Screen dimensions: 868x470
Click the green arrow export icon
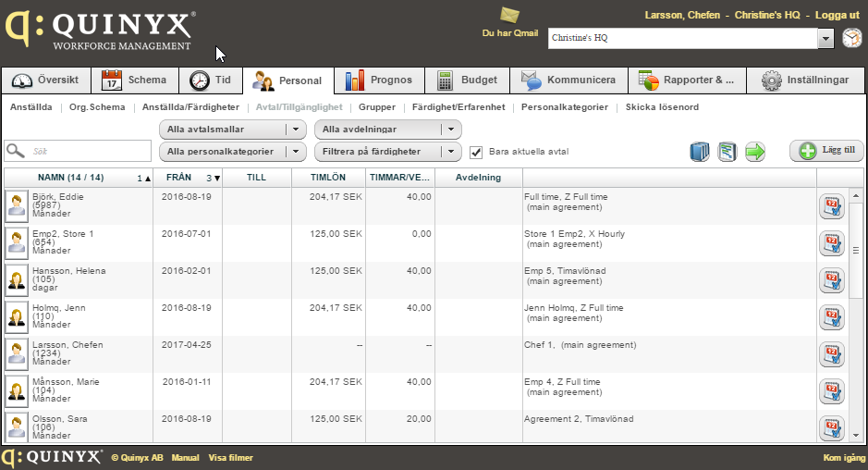pos(755,152)
